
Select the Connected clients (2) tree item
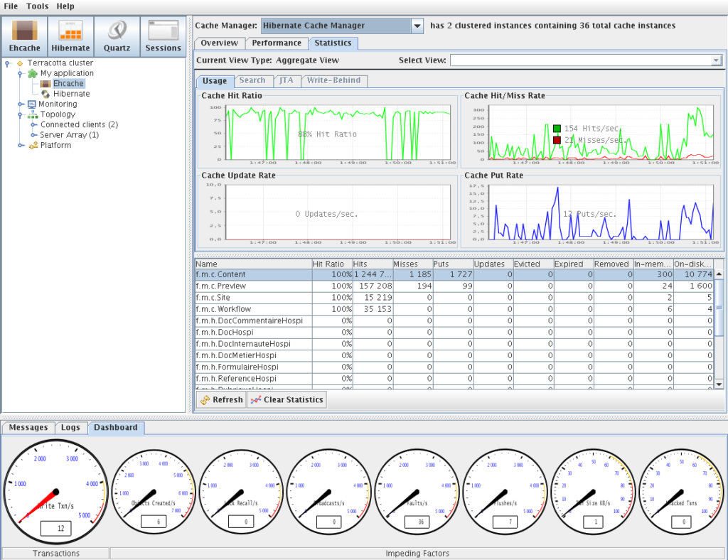click(x=79, y=125)
